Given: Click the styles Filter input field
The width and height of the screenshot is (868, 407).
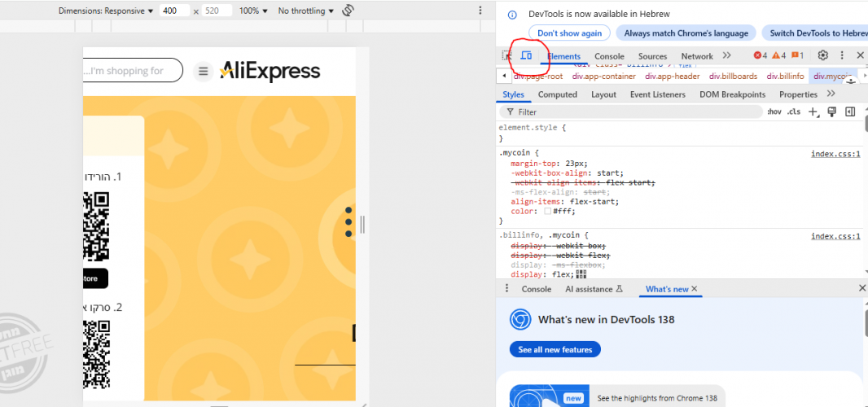Looking at the screenshot, I should pyautogui.click(x=631, y=112).
